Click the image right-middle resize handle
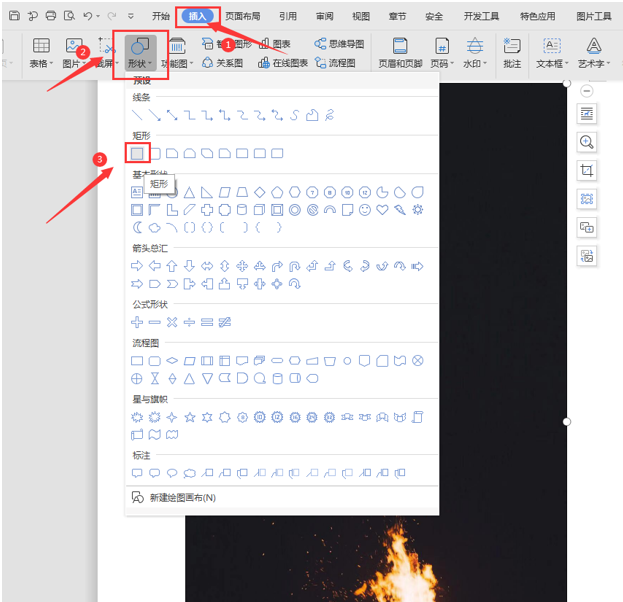623x602 pixels. tap(567, 422)
